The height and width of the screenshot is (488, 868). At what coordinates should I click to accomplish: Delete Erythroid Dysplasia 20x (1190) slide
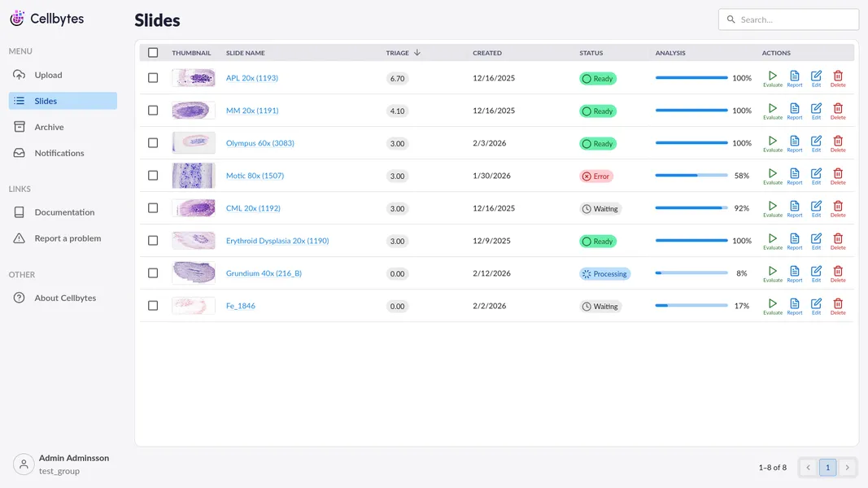click(838, 241)
